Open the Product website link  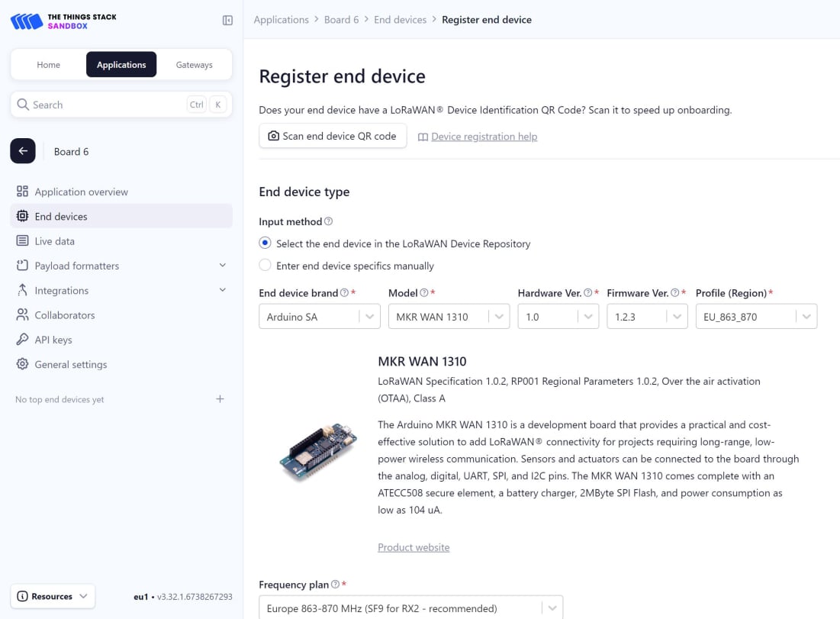pos(414,547)
